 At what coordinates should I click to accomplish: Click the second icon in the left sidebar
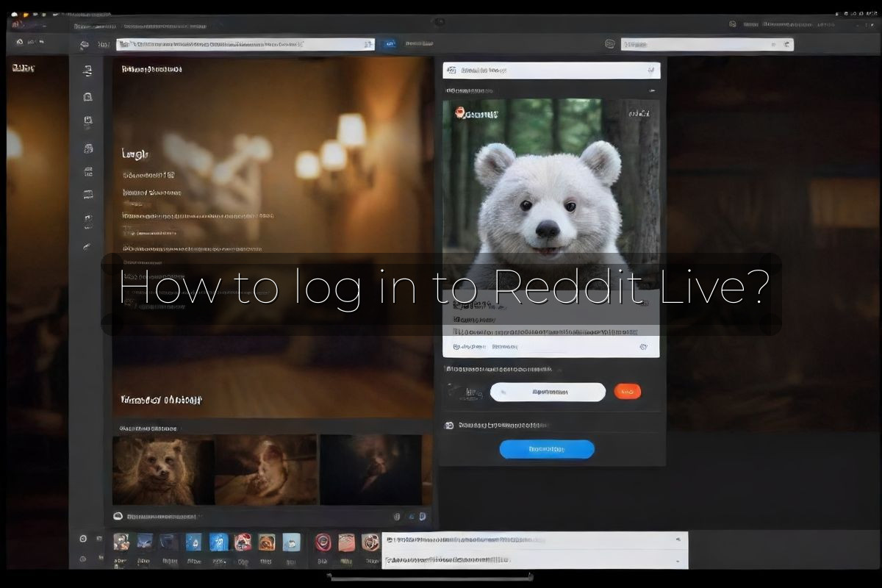(88, 96)
